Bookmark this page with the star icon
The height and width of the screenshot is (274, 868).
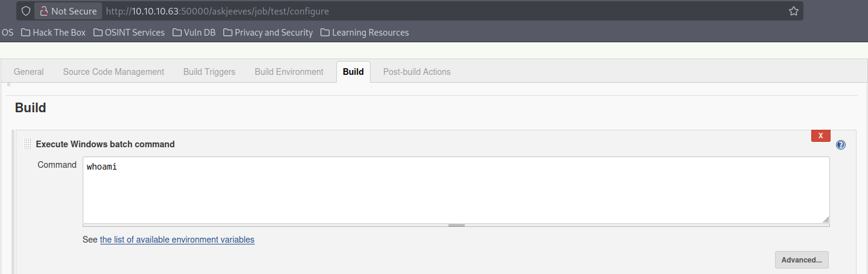[x=793, y=11]
